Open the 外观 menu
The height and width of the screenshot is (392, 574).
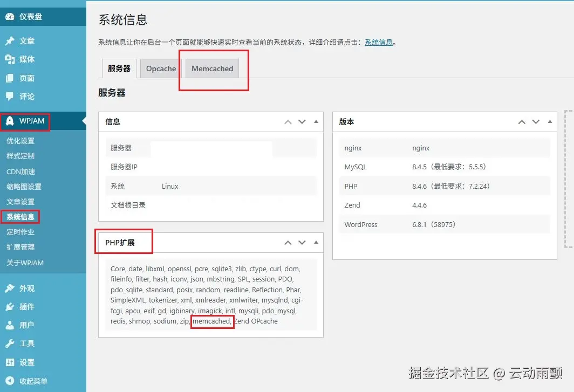pos(43,288)
